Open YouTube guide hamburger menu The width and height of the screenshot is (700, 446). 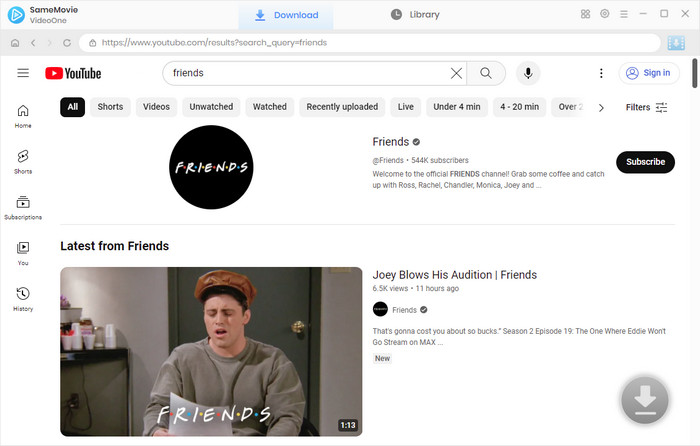pos(23,73)
